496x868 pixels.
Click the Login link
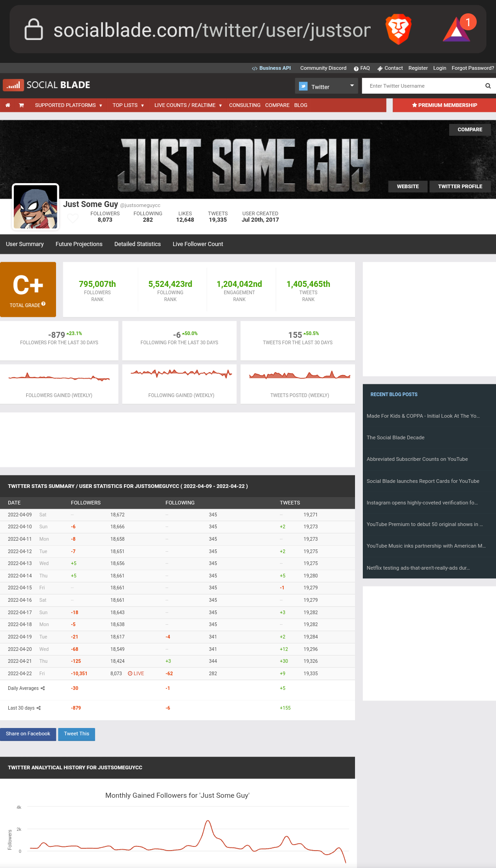(x=440, y=68)
